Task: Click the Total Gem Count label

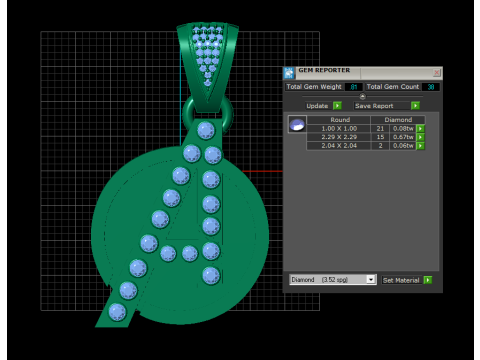Action: click(x=393, y=87)
